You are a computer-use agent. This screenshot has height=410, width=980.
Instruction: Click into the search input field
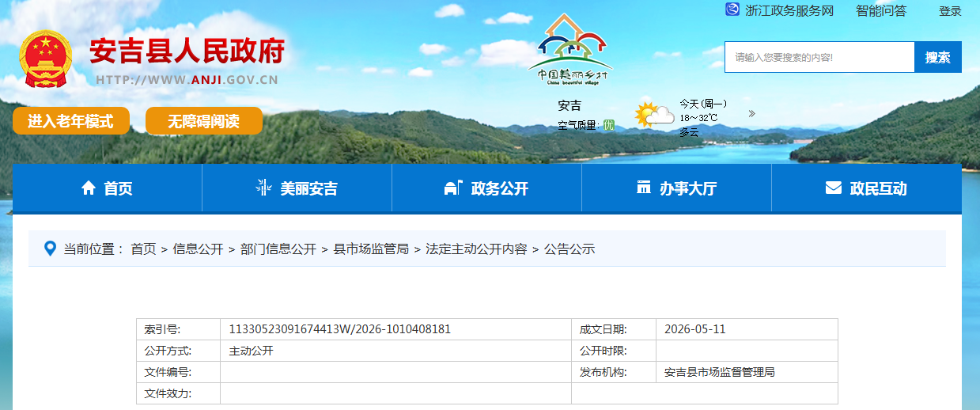coord(820,57)
